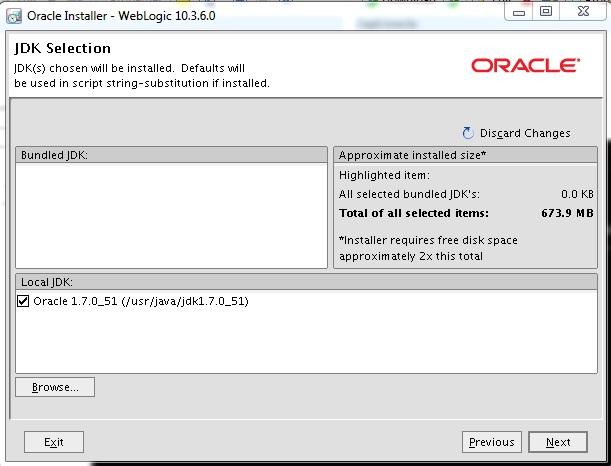Image resolution: width=611 pixels, height=466 pixels.
Task: Go back with the Previous button
Action: [491, 442]
